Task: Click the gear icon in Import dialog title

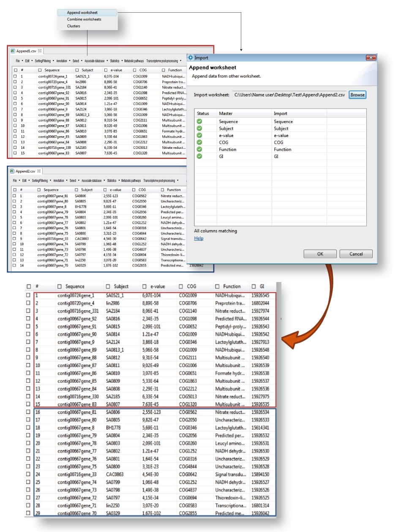Action: pyautogui.click(x=191, y=58)
